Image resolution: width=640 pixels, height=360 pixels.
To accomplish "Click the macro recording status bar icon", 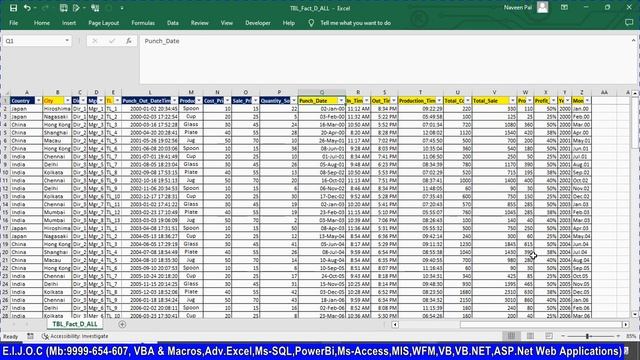I will tap(30, 336).
